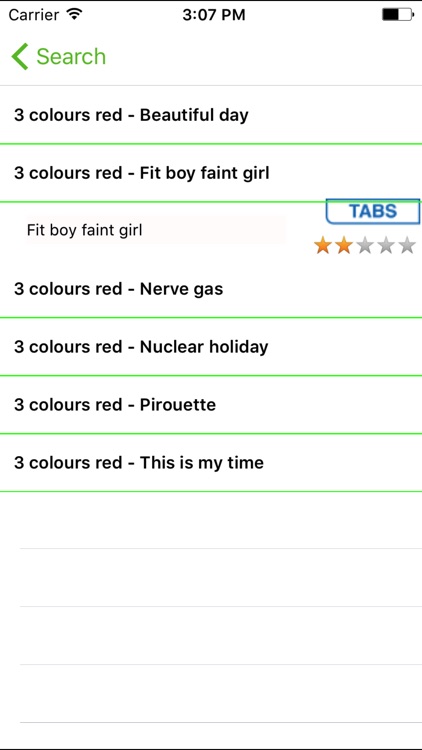
Task: Select 3 colours red - Nuclear holiday
Action: click(211, 347)
